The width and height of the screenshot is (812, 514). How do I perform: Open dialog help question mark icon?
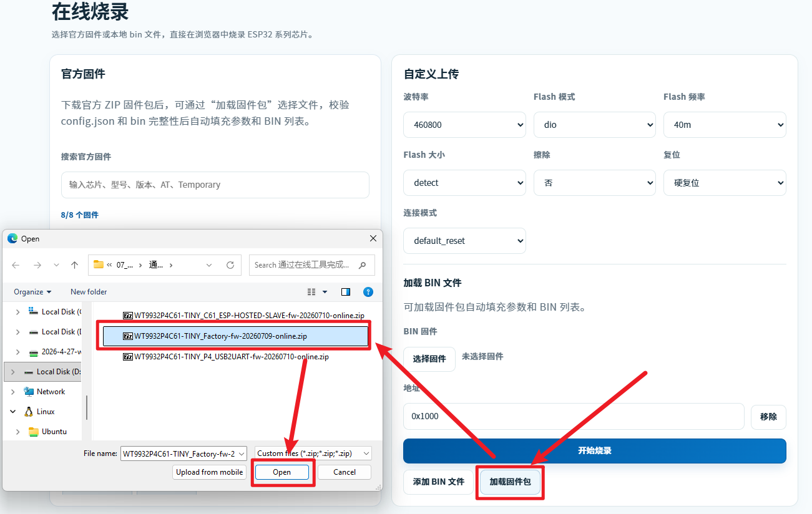(368, 292)
